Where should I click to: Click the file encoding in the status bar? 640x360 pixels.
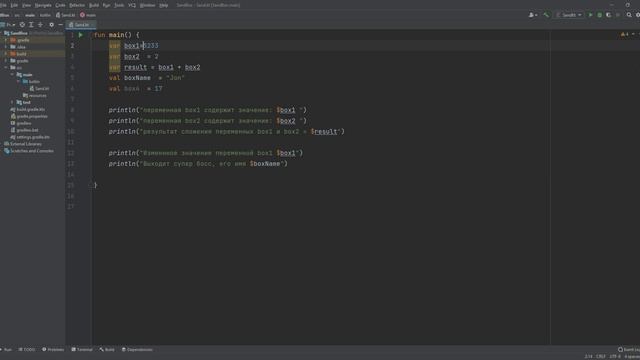(x=615, y=357)
